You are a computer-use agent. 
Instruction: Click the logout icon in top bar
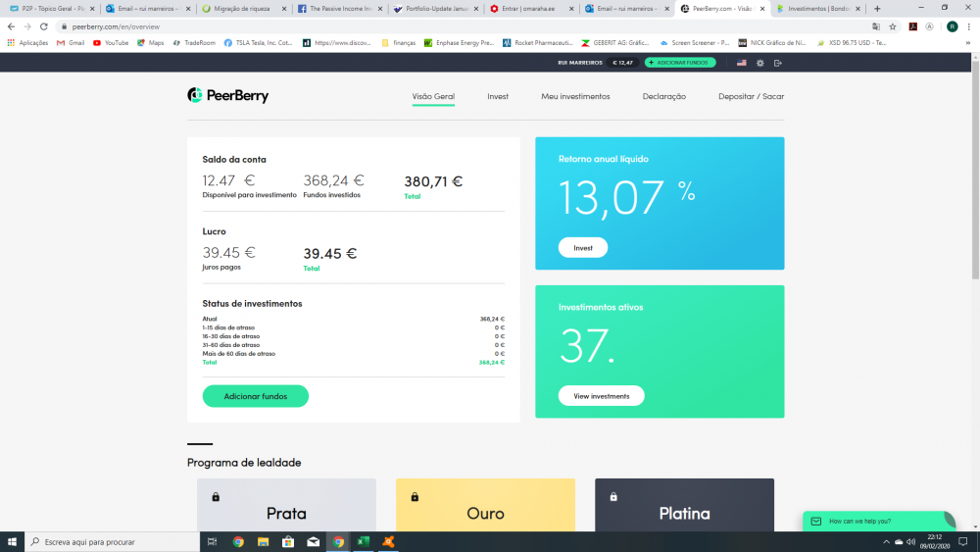pyautogui.click(x=778, y=63)
